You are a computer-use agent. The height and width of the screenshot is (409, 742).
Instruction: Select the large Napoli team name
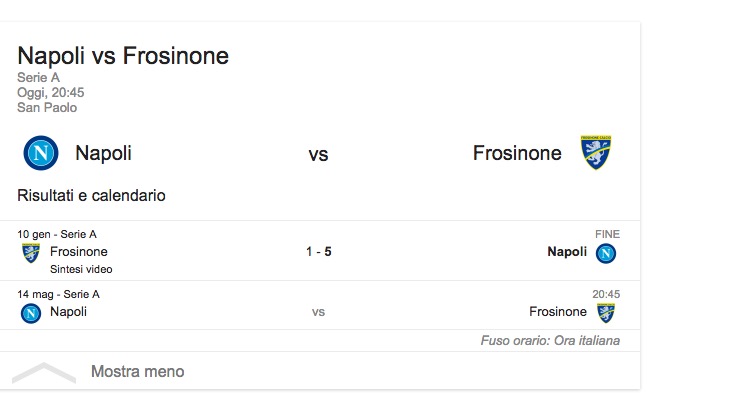[x=103, y=153]
